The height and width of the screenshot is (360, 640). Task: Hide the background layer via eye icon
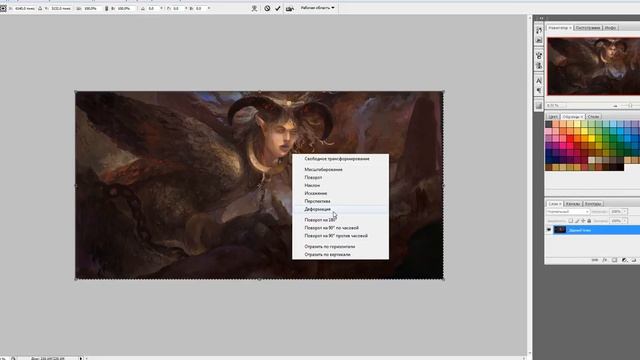549,230
